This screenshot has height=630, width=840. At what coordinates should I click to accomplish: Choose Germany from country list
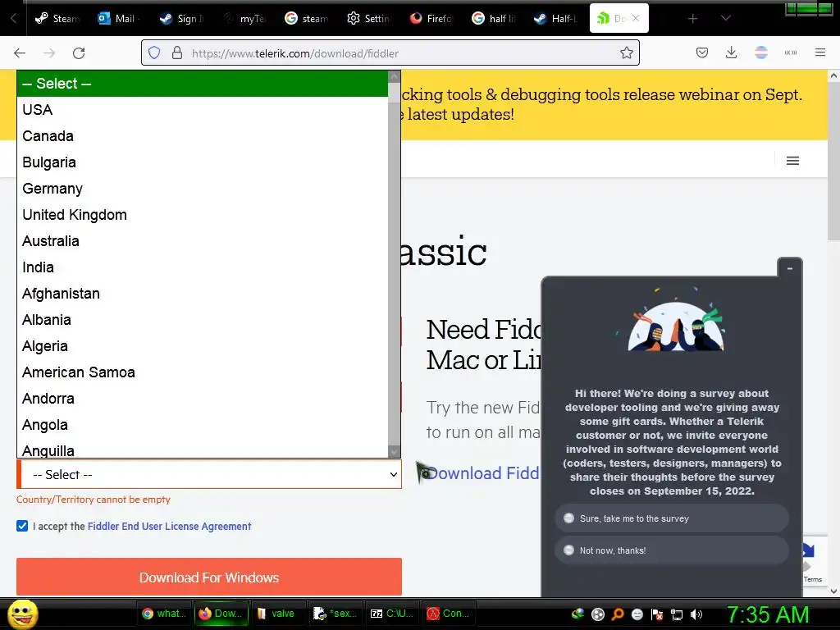[203, 189]
